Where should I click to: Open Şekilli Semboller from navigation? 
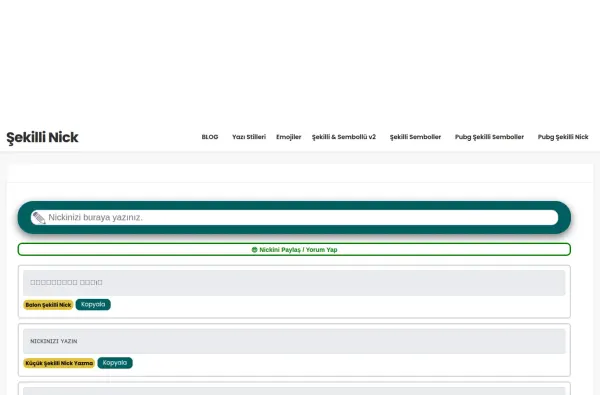click(415, 137)
